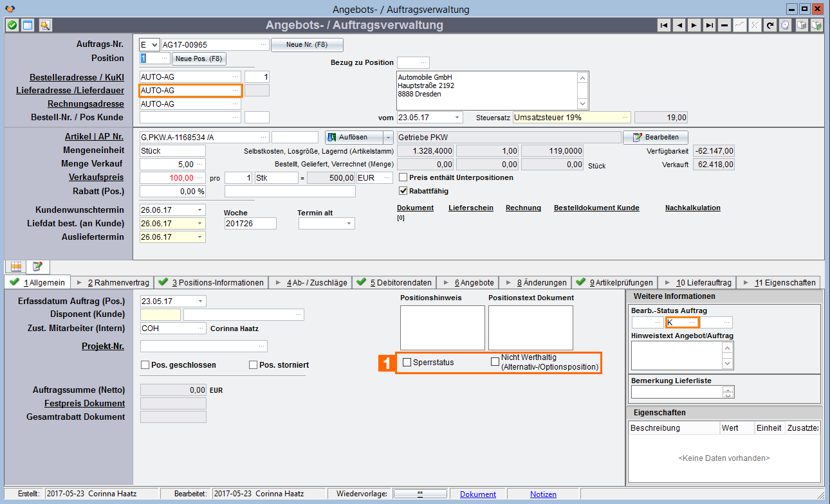Click the Wiedervorlage ** button

click(x=420, y=494)
